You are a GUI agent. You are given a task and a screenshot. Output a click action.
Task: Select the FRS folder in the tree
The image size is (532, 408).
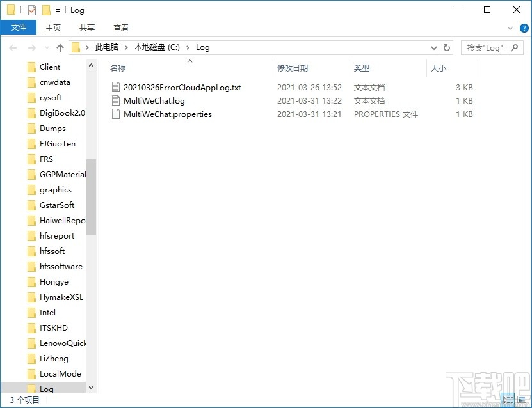46,159
